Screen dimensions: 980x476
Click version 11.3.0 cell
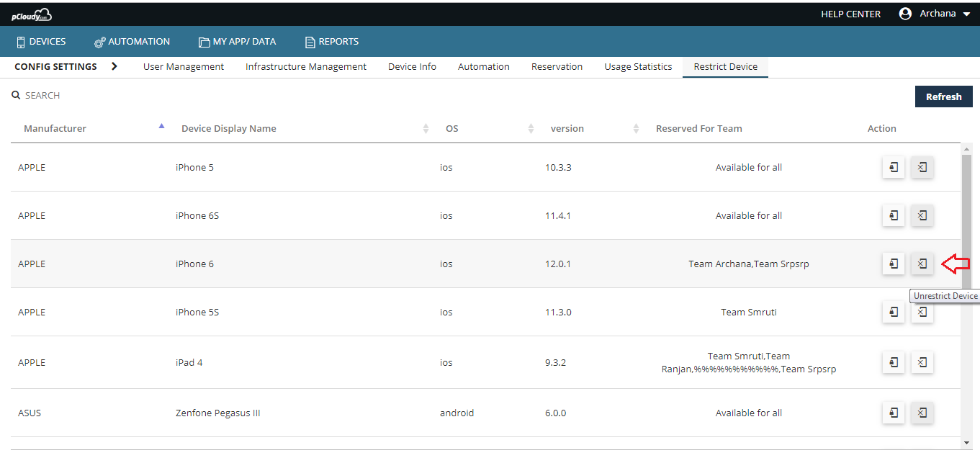pos(558,312)
